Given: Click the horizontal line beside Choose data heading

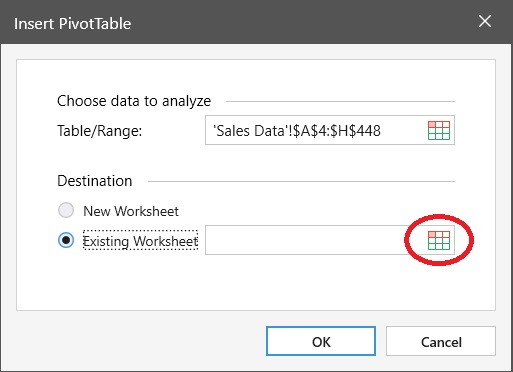Looking at the screenshot, I should [x=340, y=101].
